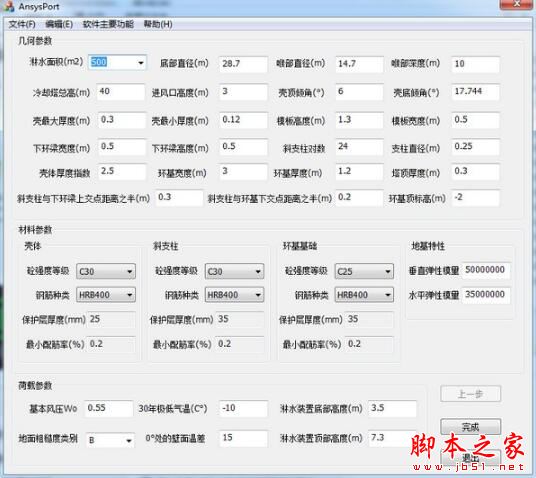Click the 底部直径(m) field with 28.7
The height and width of the screenshot is (478, 536).
pos(243,64)
